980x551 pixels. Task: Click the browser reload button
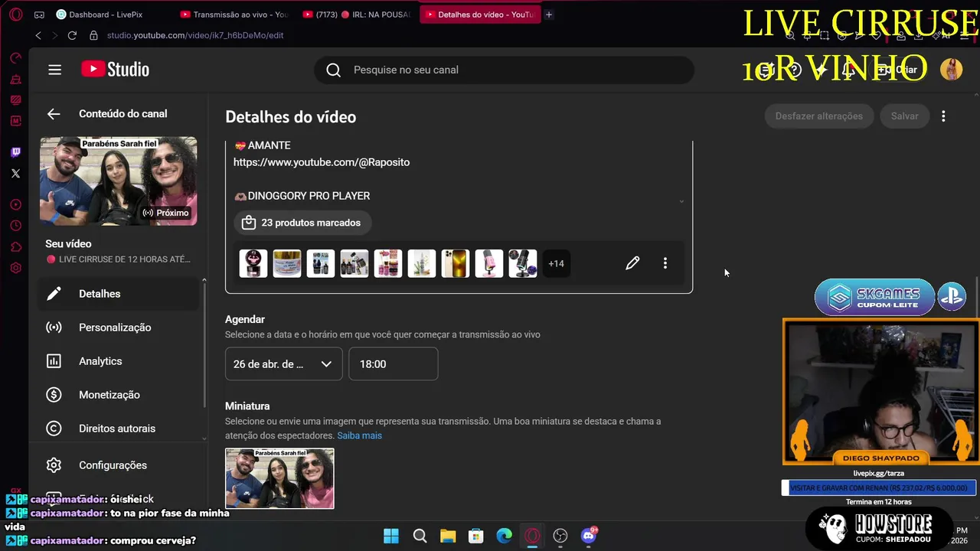point(72,35)
